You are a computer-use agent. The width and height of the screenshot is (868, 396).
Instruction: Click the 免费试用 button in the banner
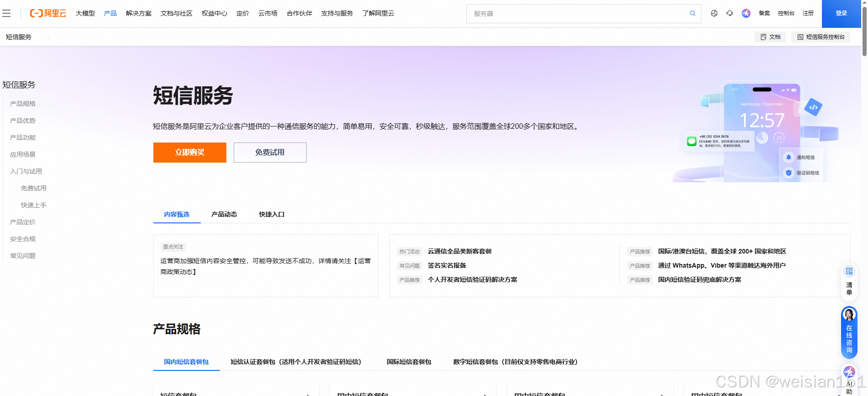[x=270, y=153]
